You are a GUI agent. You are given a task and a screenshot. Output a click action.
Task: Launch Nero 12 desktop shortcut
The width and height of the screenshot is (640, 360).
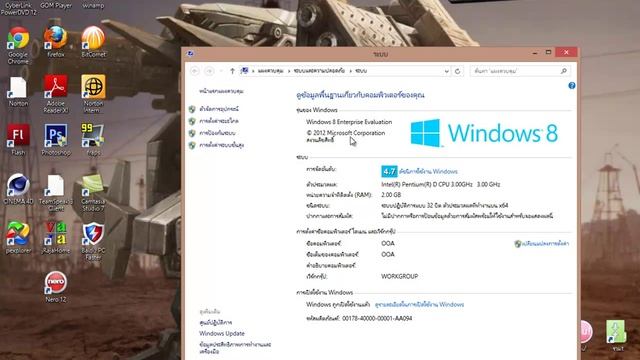tap(56, 287)
